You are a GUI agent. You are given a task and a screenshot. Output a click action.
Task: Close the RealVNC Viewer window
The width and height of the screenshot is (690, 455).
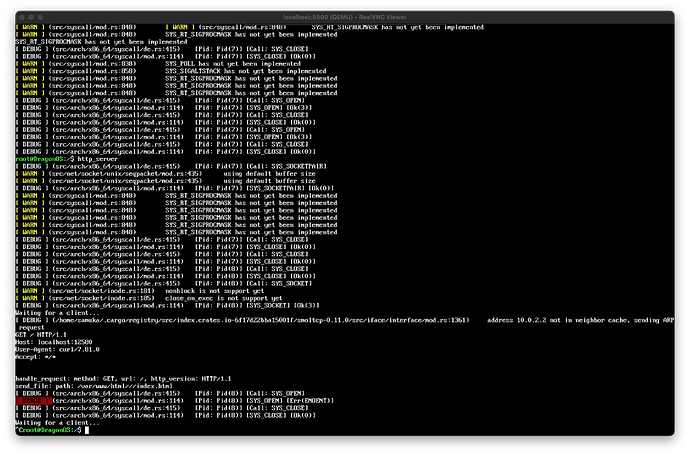click(21, 19)
